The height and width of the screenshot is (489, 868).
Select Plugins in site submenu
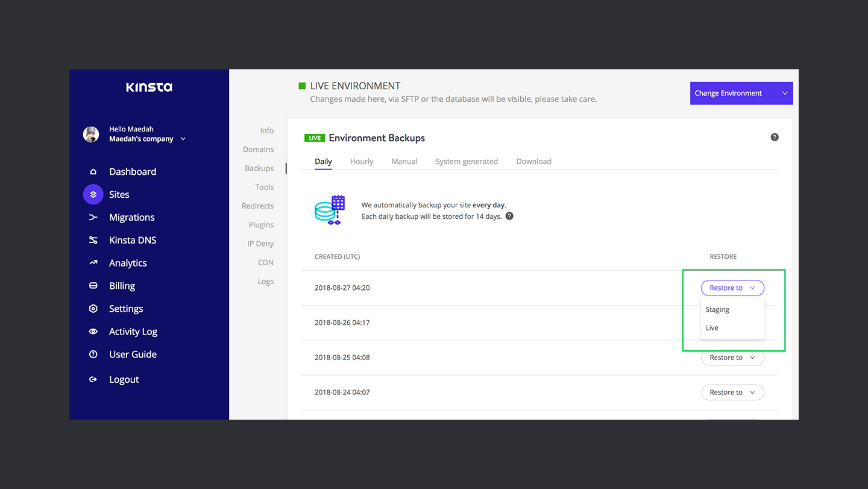click(x=261, y=225)
